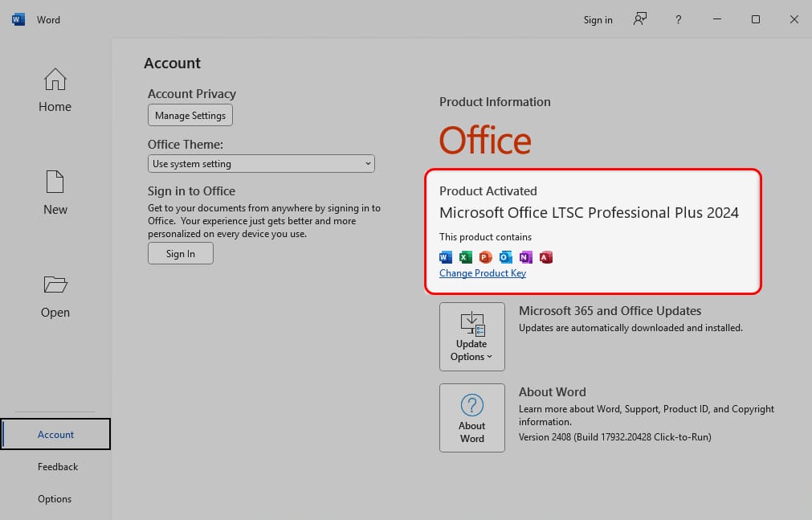Click the 'This product contains' text

click(x=485, y=237)
